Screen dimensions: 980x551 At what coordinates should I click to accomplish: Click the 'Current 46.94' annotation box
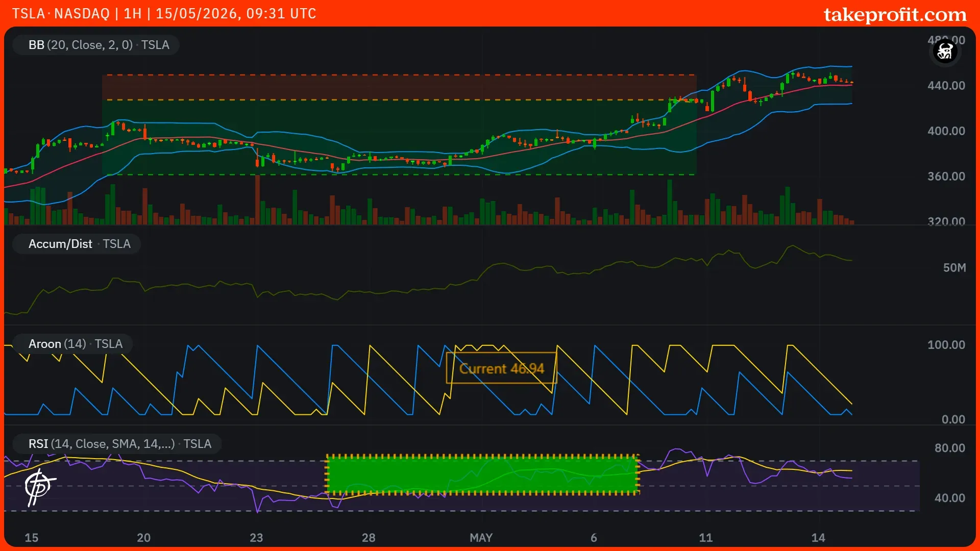[x=501, y=368]
